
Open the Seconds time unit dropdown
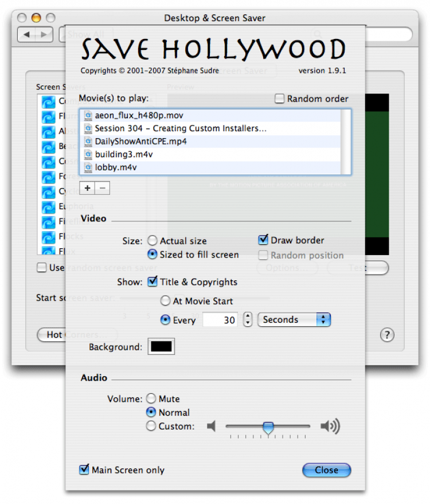294,320
